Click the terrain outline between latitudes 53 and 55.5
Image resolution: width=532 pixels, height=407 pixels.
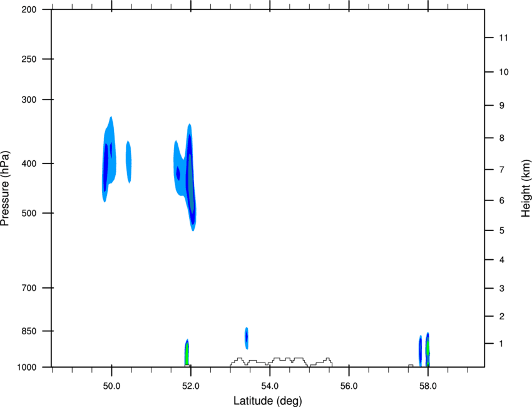pos(281,362)
